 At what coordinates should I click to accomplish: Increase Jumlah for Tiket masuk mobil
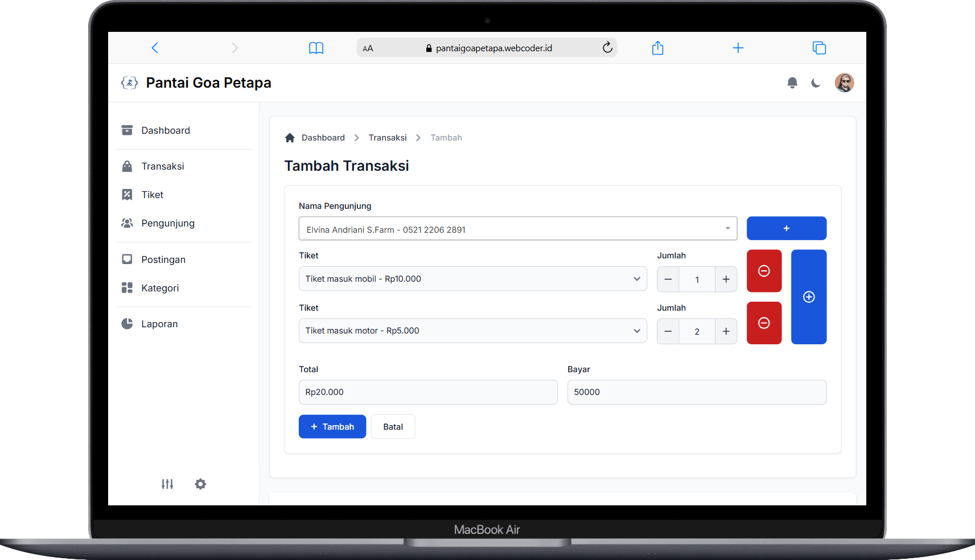(x=726, y=279)
